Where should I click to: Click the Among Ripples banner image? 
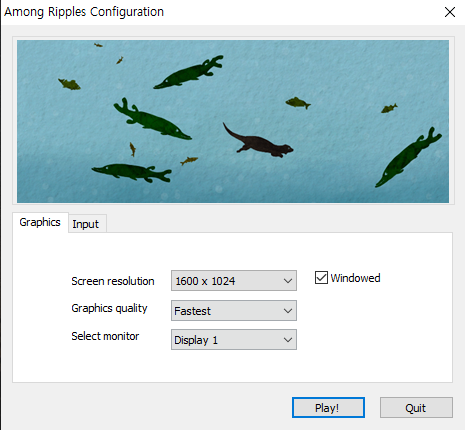[x=233, y=121]
